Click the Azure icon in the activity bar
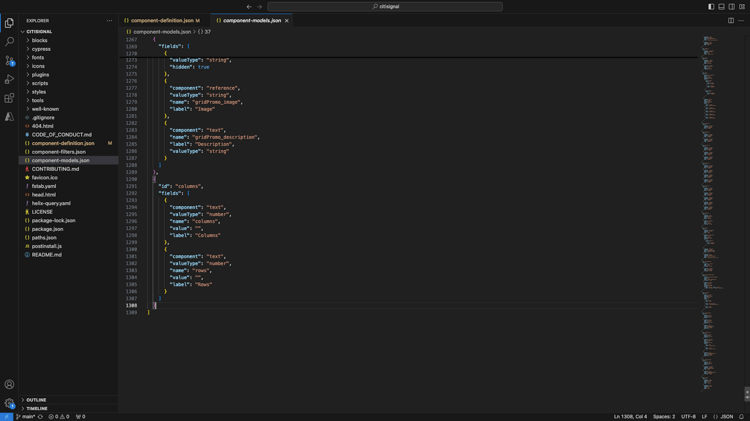This screenshot has height=421, width=750. pyautogui.click(x=9, y=117)
